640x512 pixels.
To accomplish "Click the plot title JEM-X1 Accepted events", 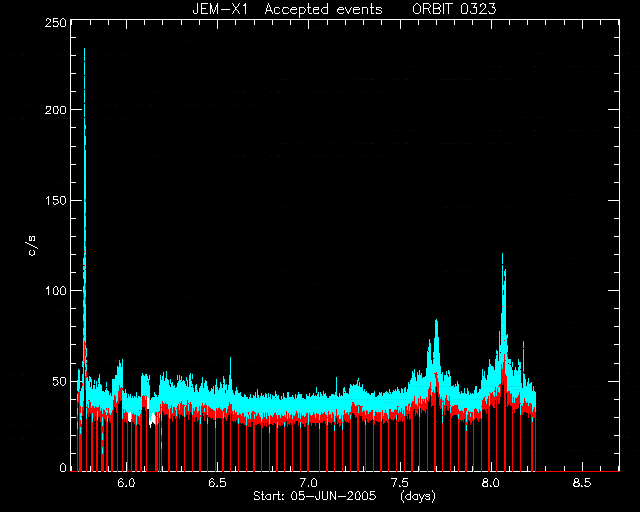I will point(287,9).
